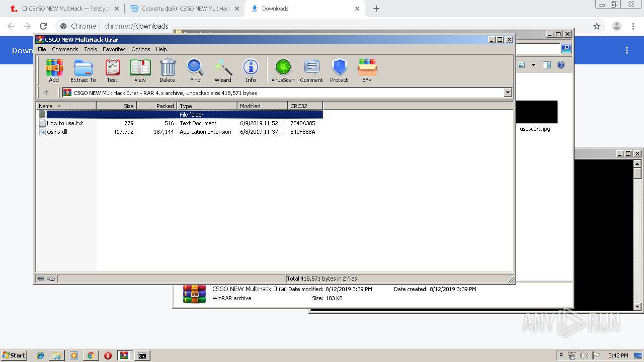Expand the WinRAR archive path dropdown
This screenshot has height=362, width=644.
click(508, 93)
